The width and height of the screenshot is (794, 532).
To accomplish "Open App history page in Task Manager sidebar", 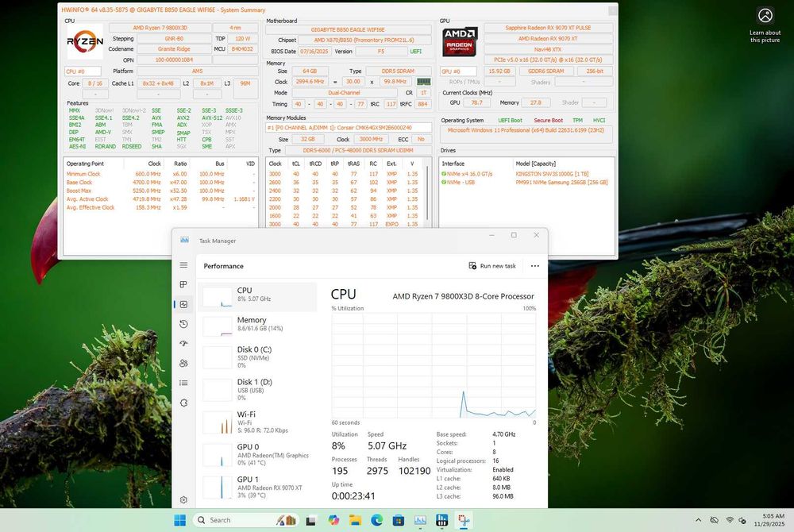I will point(184,324).
